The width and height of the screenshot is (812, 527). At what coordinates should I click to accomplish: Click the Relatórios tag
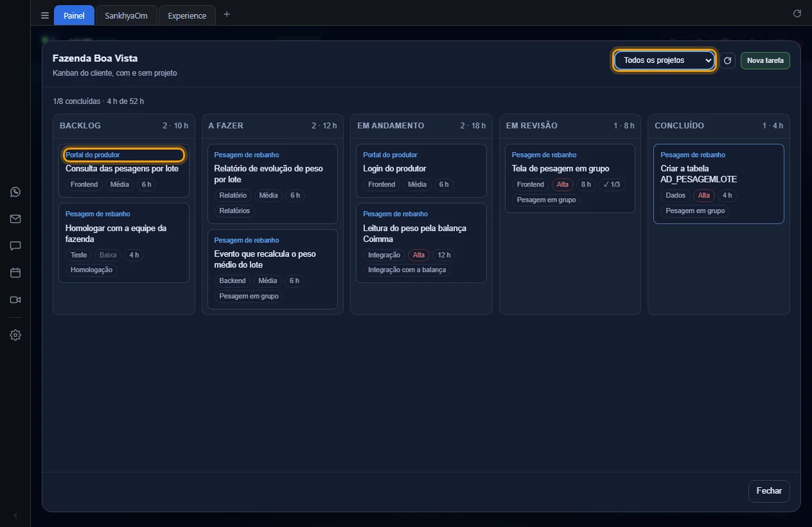[234, 211]
